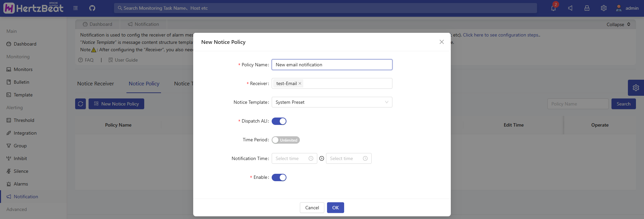Open the start Notification Time picker
The image size is (644, 219).
point(294,158)
